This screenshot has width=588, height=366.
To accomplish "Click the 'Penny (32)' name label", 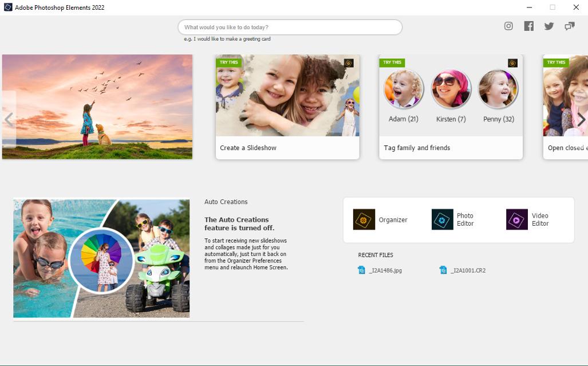I will (498, 119).
